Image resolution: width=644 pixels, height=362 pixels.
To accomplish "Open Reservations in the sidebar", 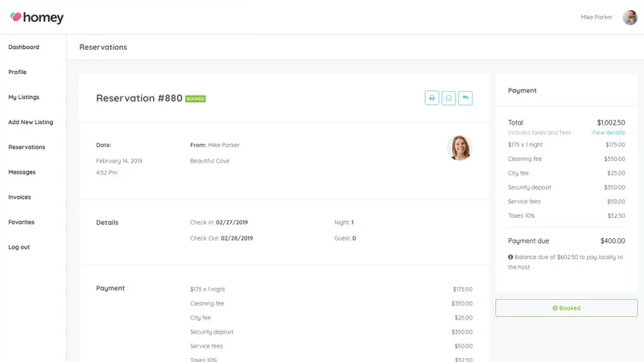I will [27, 147].
